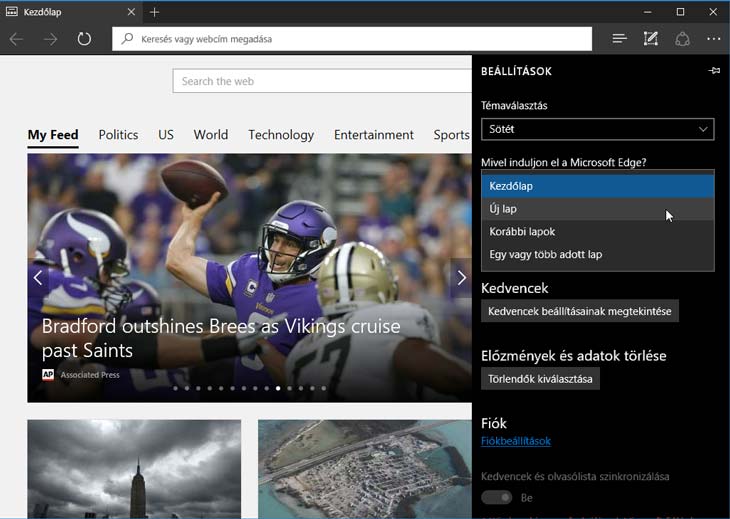
Task: Expand the Témaválasztás Sötét dropdown
Action: [x=597, y=129]
